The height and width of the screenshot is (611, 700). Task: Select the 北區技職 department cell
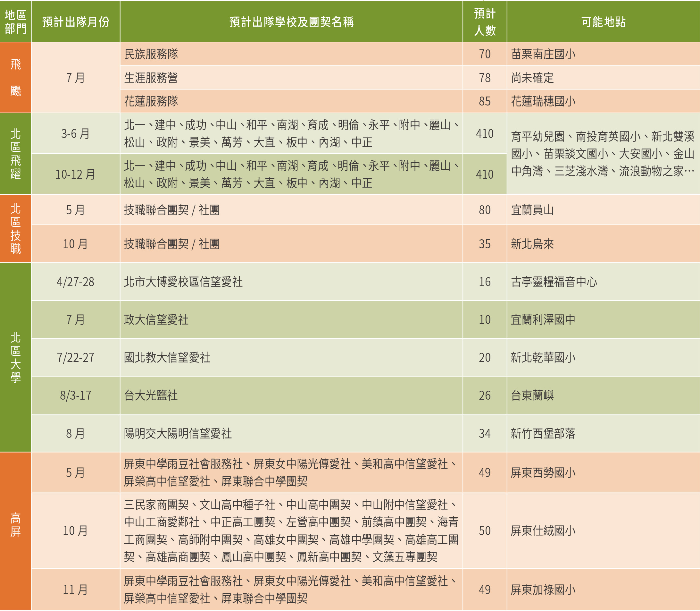(15, 228)
